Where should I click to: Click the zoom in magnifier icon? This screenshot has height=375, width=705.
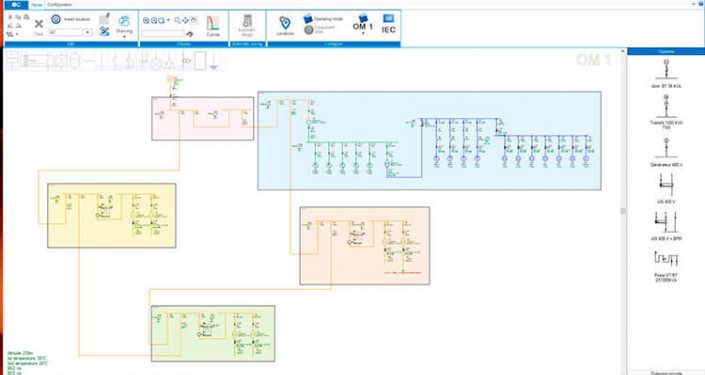click(x=146, y=21)
